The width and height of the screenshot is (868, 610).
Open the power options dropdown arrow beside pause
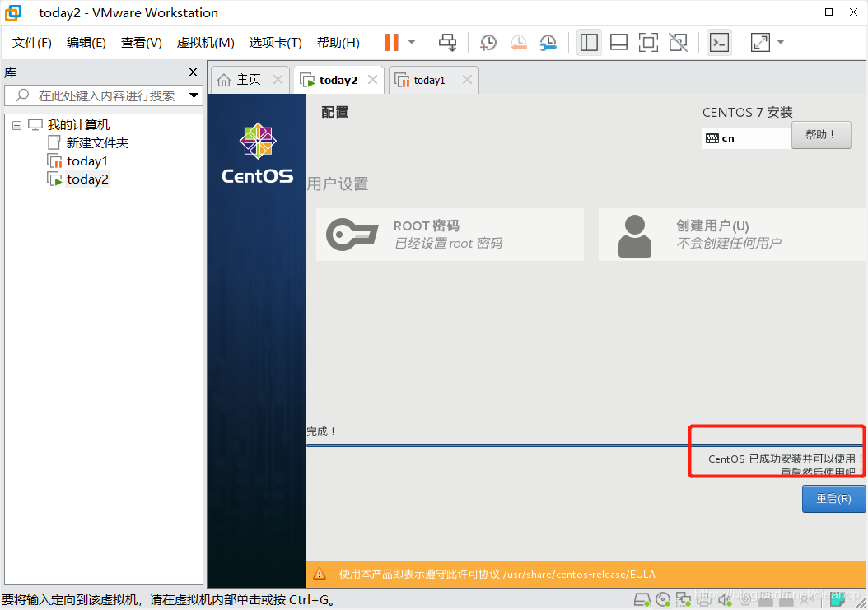(x=412, y=42)
